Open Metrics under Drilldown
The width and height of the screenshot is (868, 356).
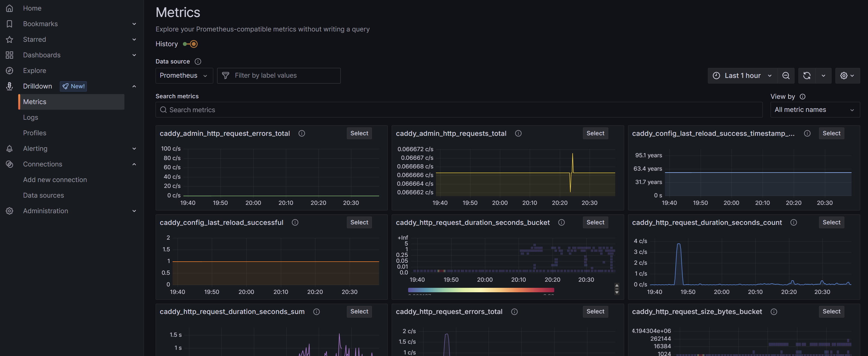[x=71, y=102]
